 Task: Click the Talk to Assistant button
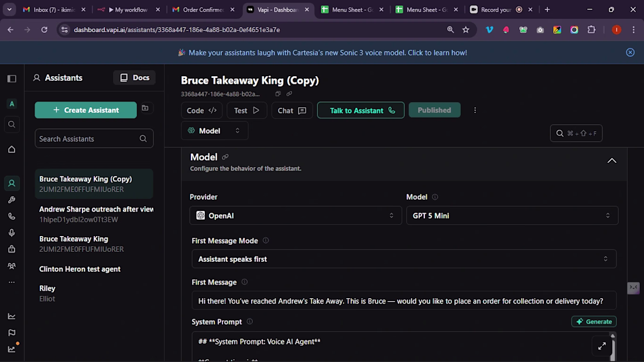[361, 110]
